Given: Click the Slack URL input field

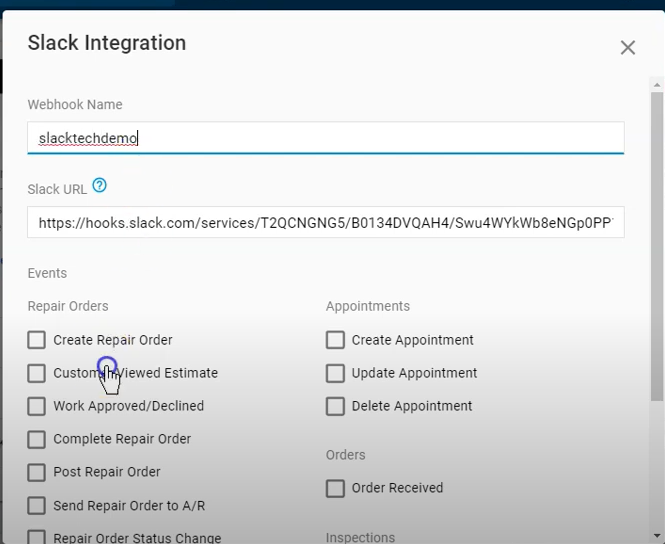Looking at the screenshot, I should pyautogui.click(x=326, y=222).
